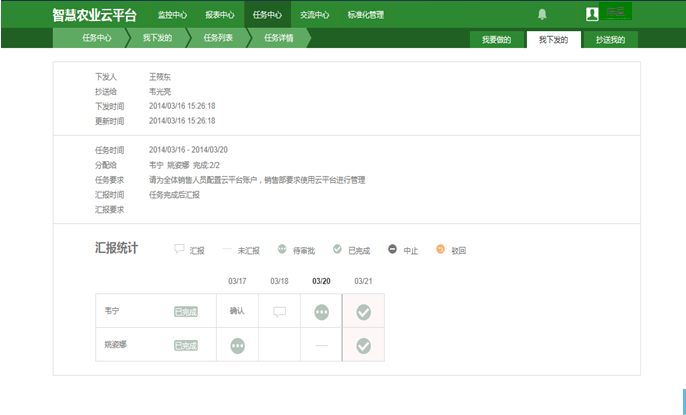Click the notification bell icon
The width and height of the screenshot is (686, 415).
coord(542,14)
